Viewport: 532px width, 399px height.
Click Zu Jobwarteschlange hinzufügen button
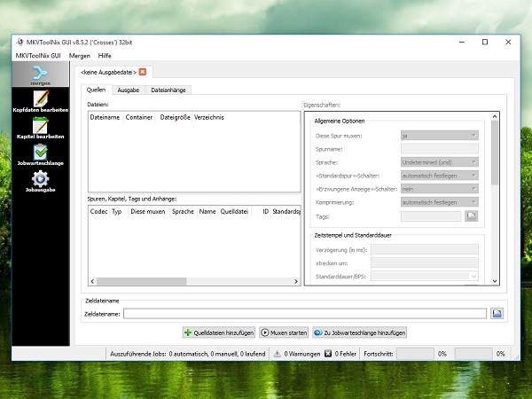pos(359,332)
